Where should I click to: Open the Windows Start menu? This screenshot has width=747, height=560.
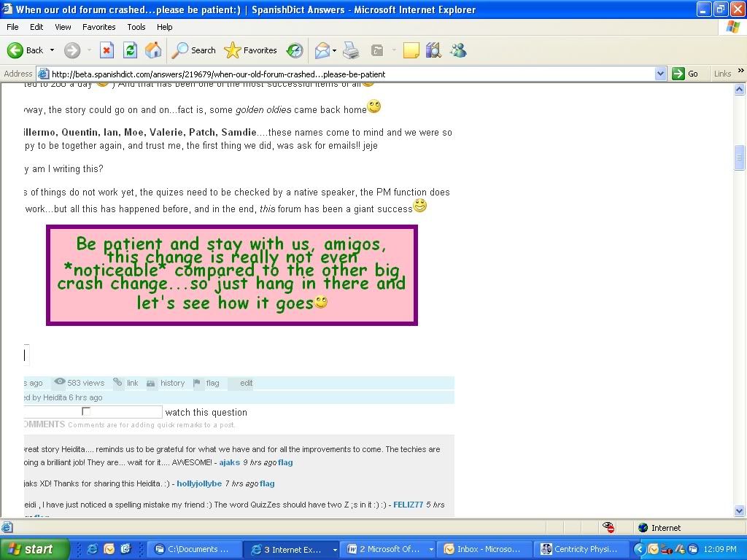click(34, 549)
